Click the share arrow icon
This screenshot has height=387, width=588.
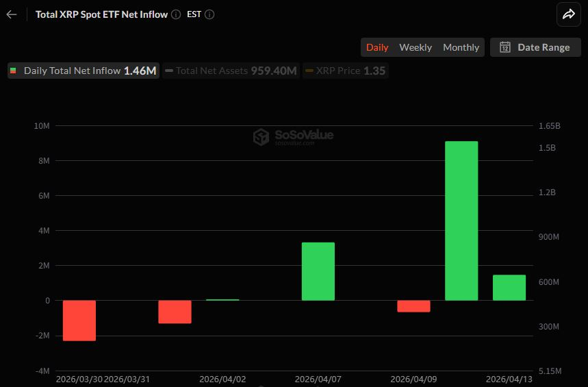tap(568, 14)
